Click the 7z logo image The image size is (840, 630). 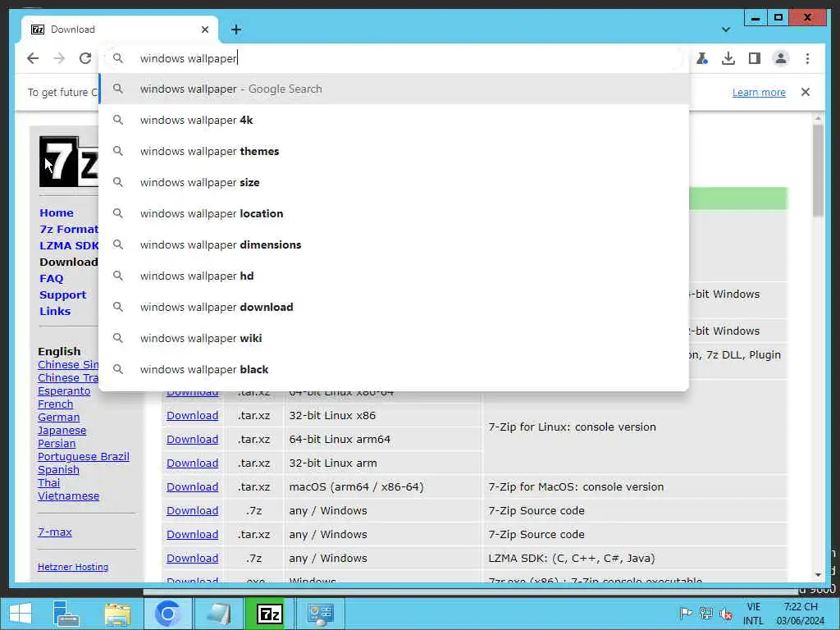tap(69, 162)
